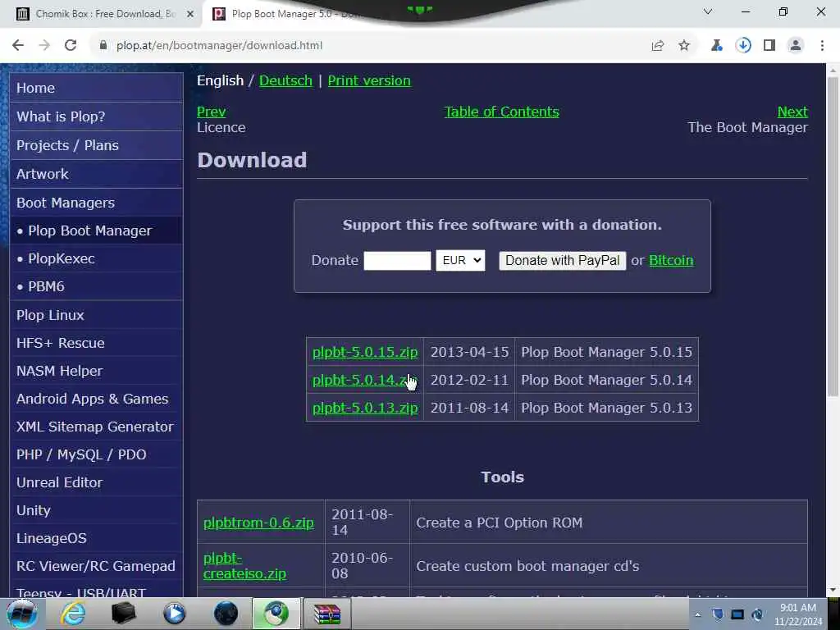Open the Chrome Labs flask icon
Screen dimensions: 840x630
click(717, 46)
